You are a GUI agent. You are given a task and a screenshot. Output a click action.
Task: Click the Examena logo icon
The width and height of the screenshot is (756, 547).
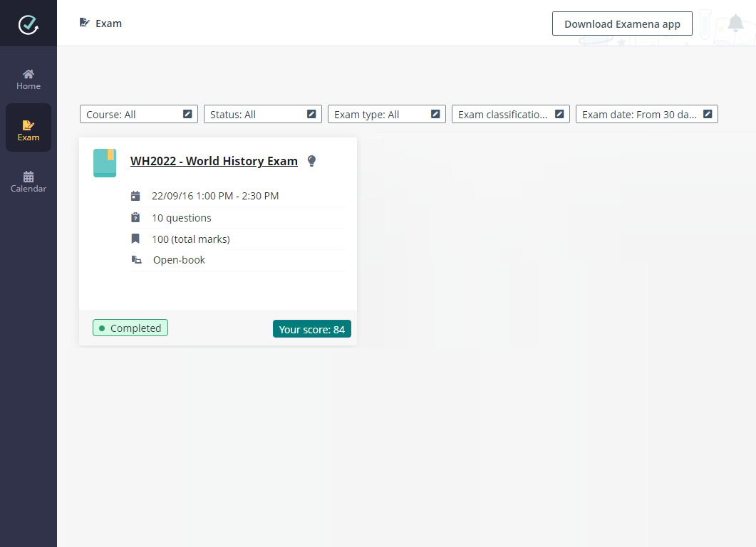29,24
